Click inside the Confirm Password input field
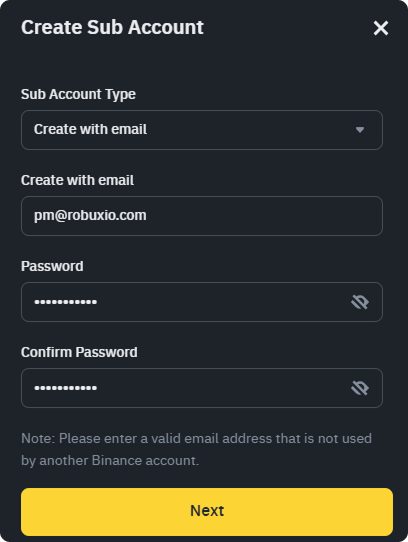408x542 pixels. (x=202, y=388)
